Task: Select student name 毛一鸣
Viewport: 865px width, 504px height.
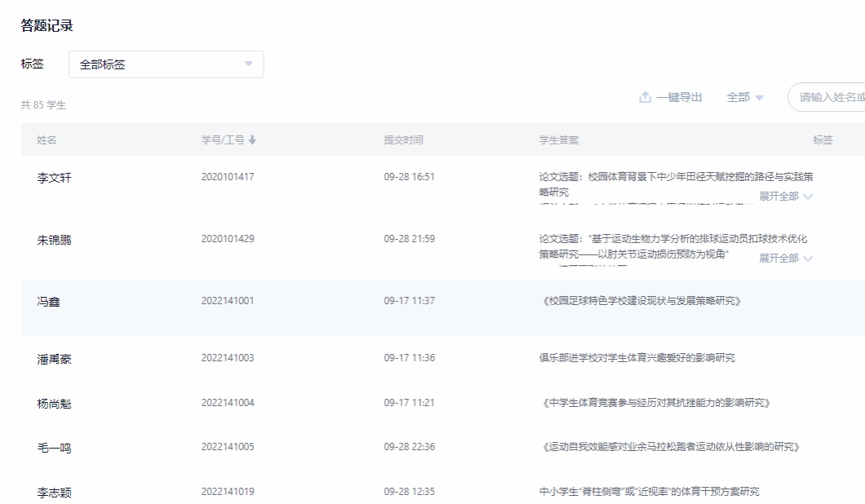Action: tap(54, 448)
